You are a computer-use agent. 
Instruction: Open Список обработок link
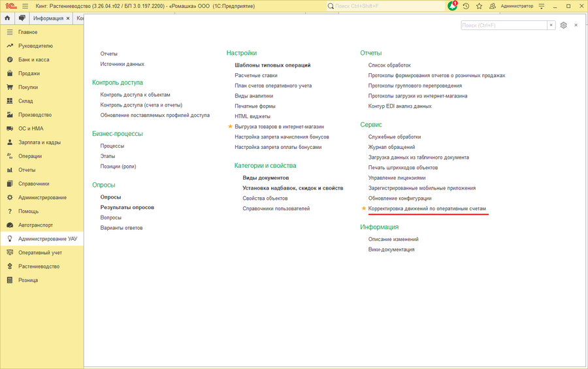pyautogui.click(x=389, y=65)
